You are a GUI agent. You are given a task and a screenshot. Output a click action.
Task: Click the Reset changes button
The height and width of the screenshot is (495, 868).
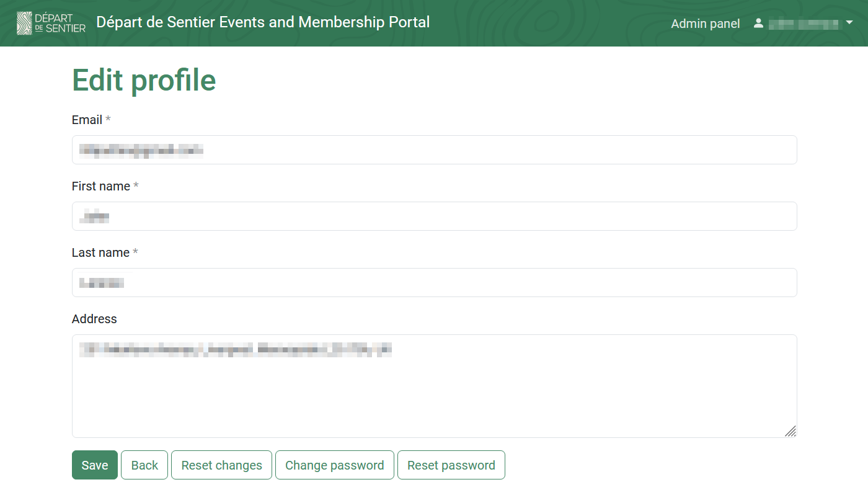pos(221,465)
